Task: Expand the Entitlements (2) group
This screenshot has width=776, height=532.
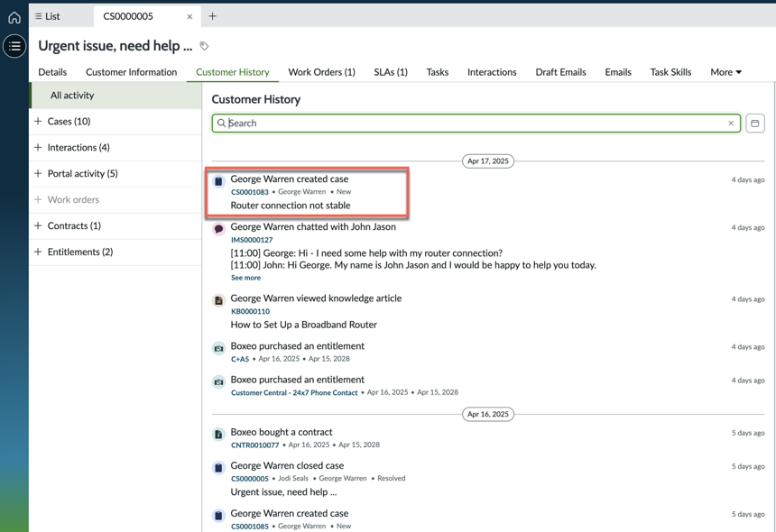Action: 115,252
